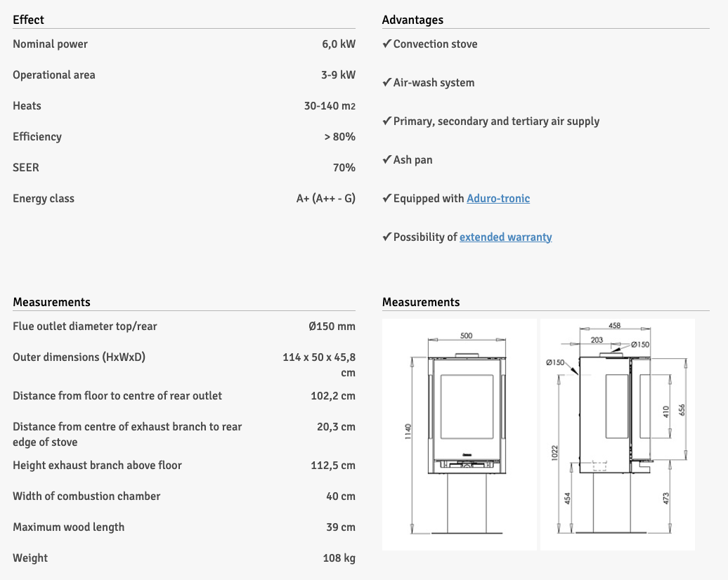Click the Weight value 108 kg
Screen dimensions: 728x580
339,558
